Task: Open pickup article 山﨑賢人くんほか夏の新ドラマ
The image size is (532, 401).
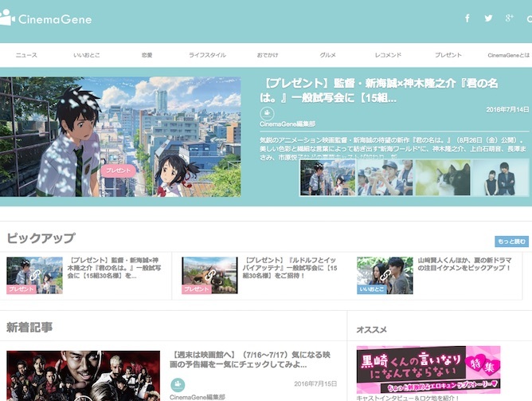Action: pos(464,264)
